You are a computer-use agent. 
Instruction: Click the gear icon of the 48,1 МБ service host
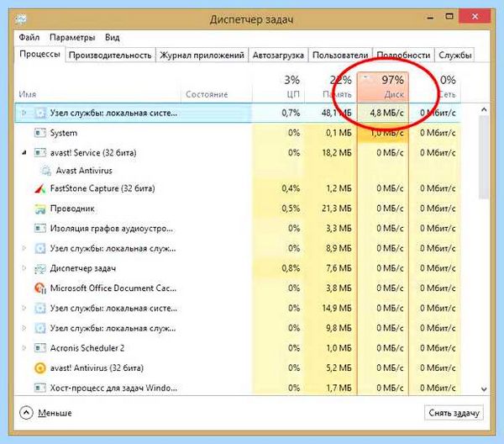[x=39, y=113]
